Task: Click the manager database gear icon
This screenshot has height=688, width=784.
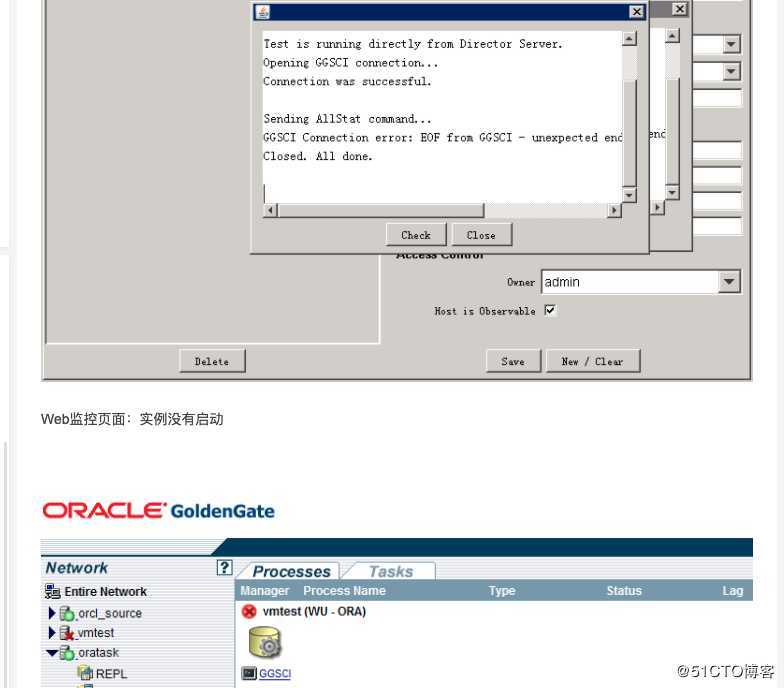Action: (x=266, y=642)
